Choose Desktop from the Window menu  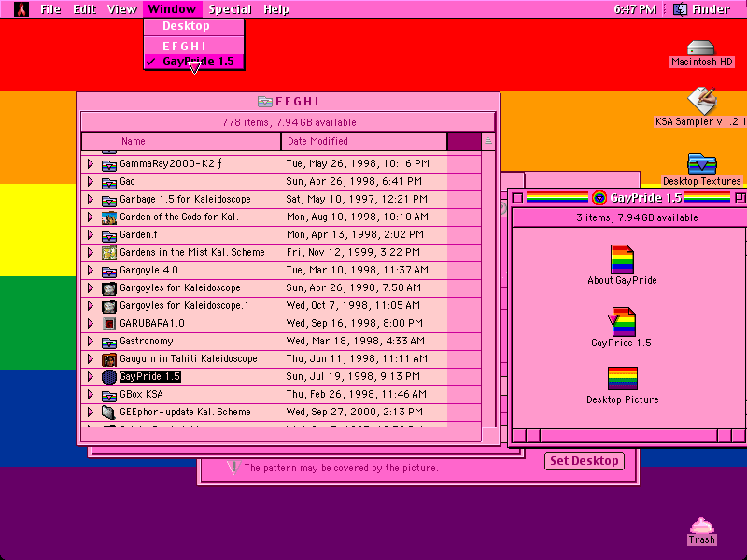tap(194, 26)
